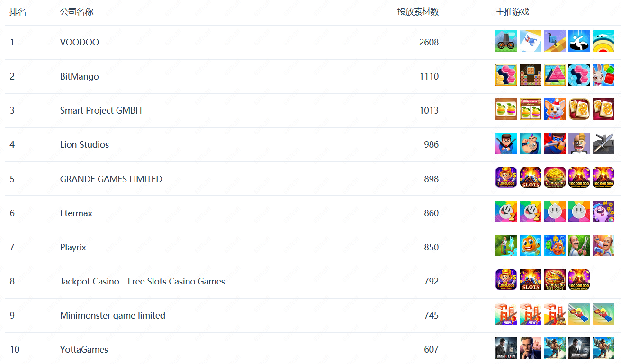The image size is (621, 364).
Task: Click the 公司名称 column header
Action: pyautogui.click(x=77, y=12)
